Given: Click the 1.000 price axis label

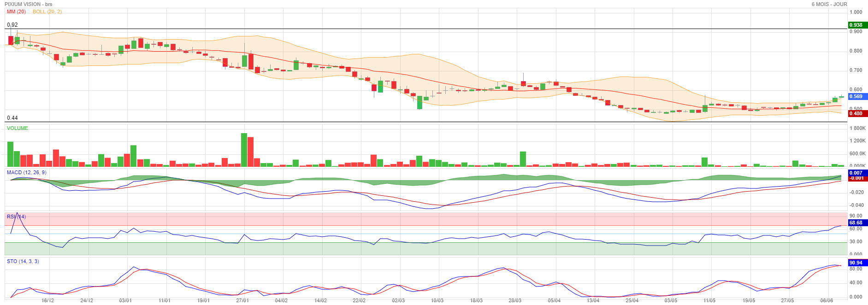Looking at the screenshot, I should tap(856, 12).
